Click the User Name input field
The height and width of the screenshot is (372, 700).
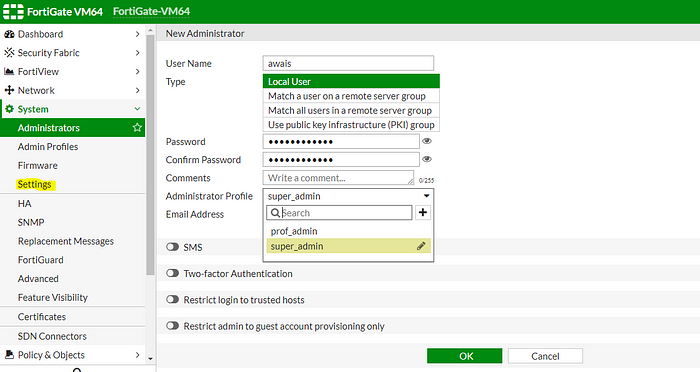348,63
